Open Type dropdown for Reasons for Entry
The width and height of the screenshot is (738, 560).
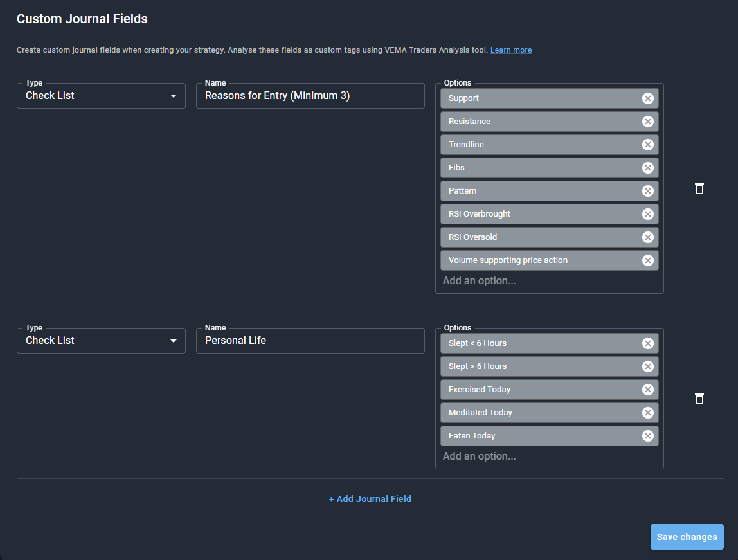click(101, 96)
